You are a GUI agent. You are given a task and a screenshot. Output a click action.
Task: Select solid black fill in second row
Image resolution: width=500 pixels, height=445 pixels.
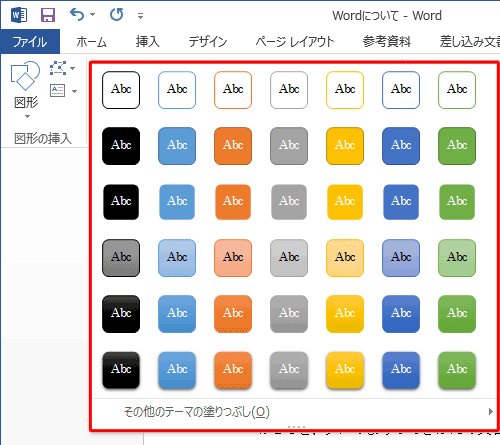[121, 146]
